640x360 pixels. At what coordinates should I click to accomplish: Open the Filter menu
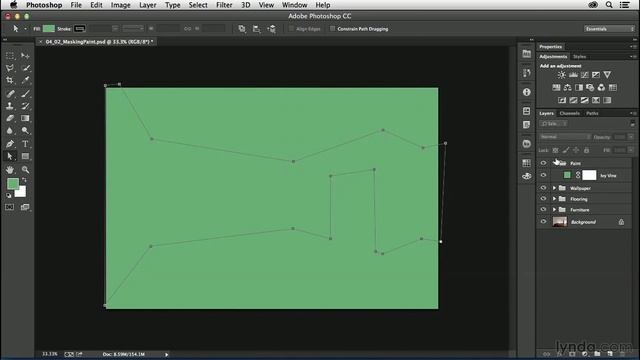point(224,5)
